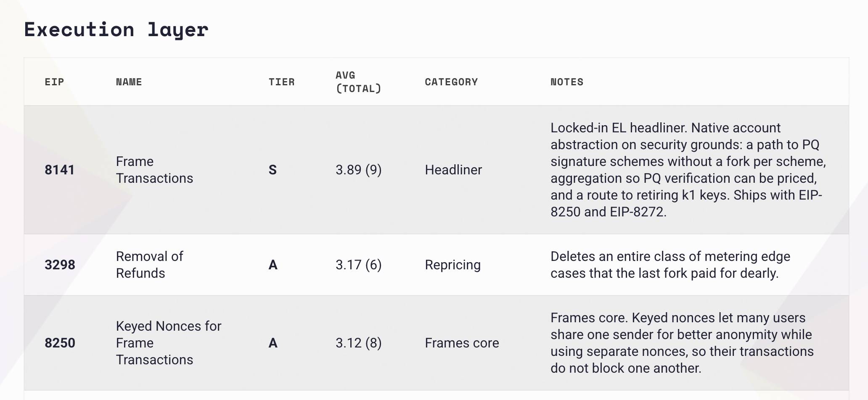The height and width of the screenshot is (400, 868).
Task: Click the Removal of Refunds name
Action: [x=149, y=265]
